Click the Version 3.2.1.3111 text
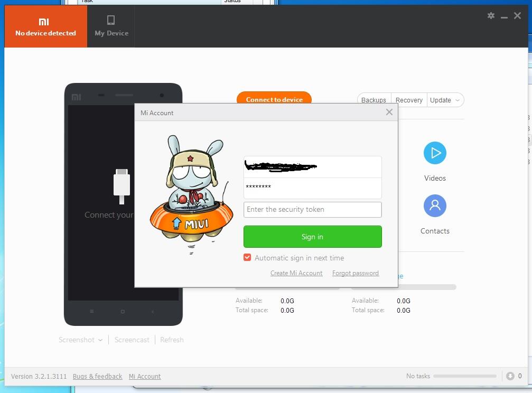 (x=39, y=376)
